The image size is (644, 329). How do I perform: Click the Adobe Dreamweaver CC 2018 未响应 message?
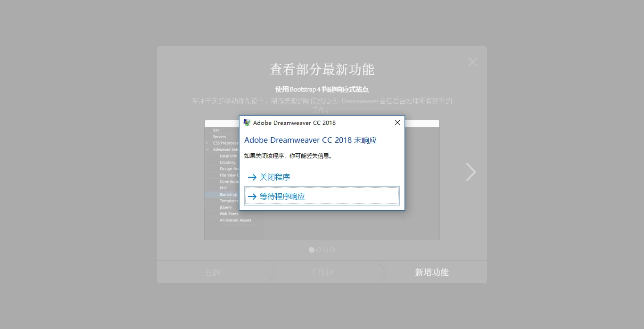tap(310, 140)
